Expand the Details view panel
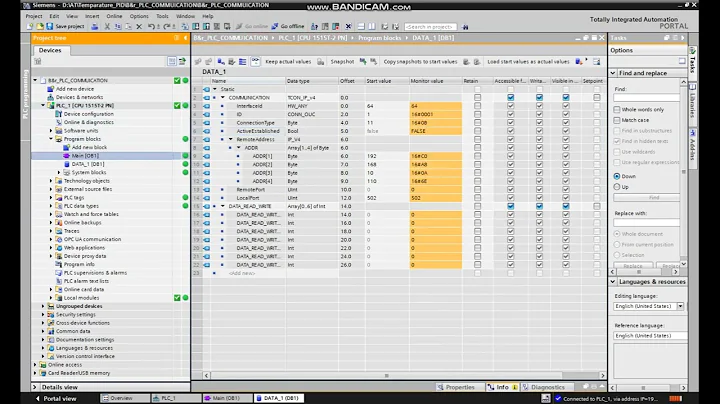The width and height of the screenshot is (720, 404). point(35,387)
